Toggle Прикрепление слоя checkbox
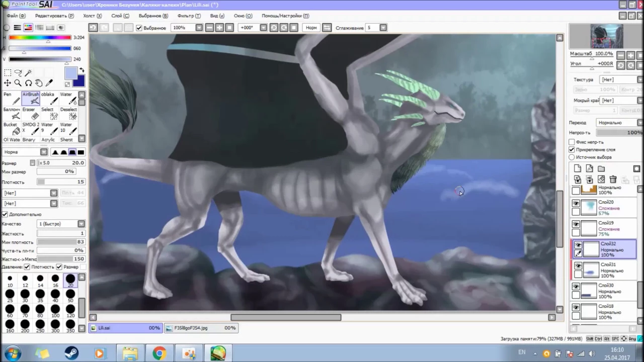This screenshot has width=644, height=362. [572, 150]
